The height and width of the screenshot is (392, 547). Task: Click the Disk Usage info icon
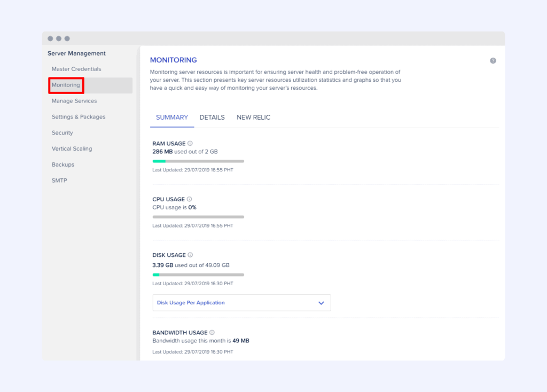tap(190, 255)
